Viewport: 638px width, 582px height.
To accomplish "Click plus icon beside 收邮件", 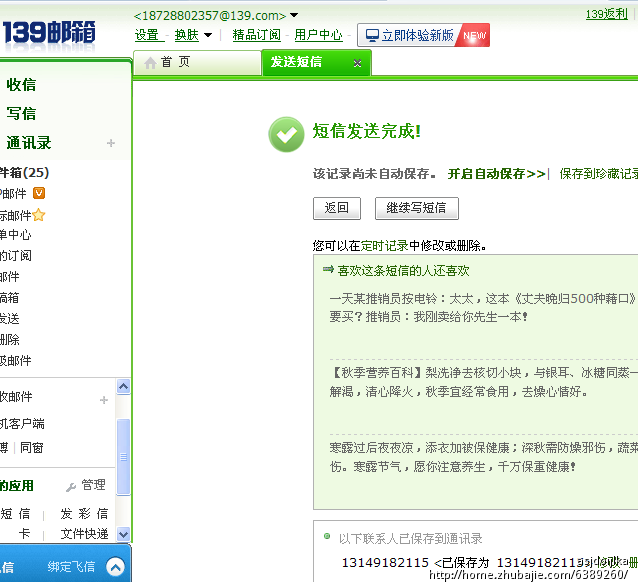I will [104, 400].
